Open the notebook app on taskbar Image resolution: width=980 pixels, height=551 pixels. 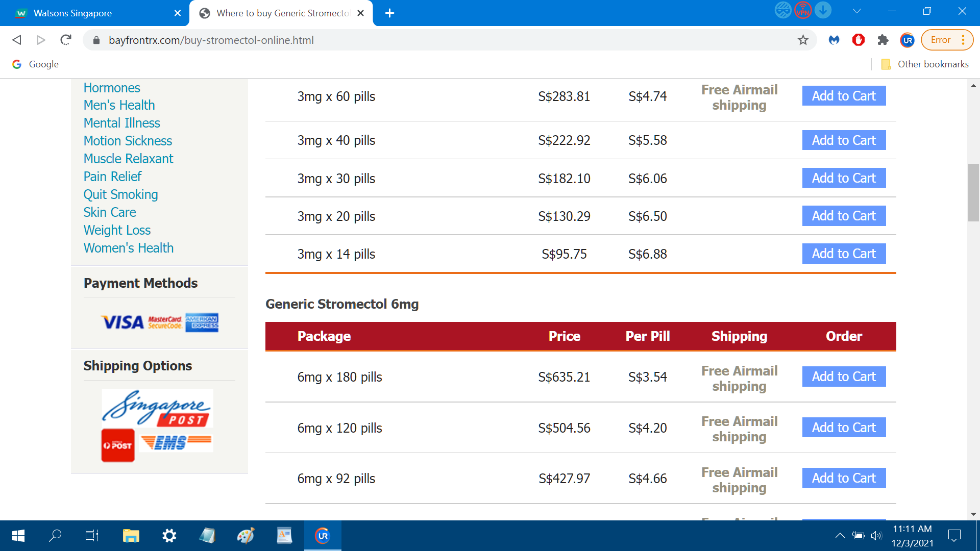(208, 536)
